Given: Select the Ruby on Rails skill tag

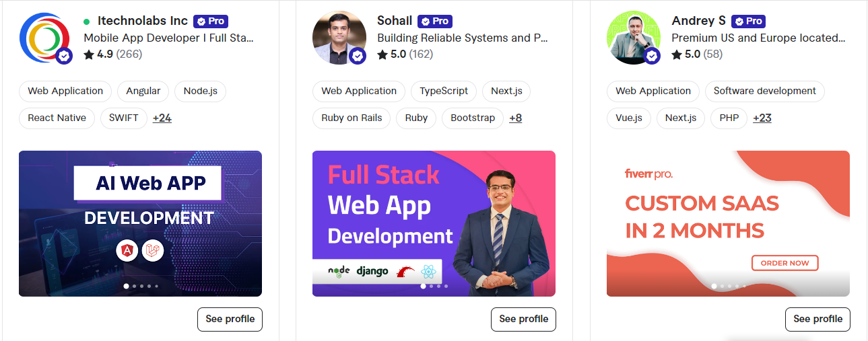Looking at the screenshot, I should tap(352, 118).
